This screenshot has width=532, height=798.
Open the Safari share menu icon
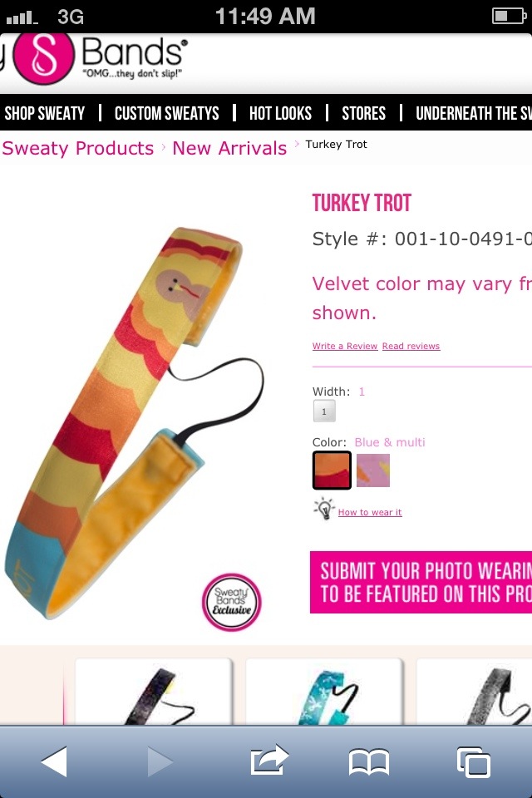[x=269, y=760]
